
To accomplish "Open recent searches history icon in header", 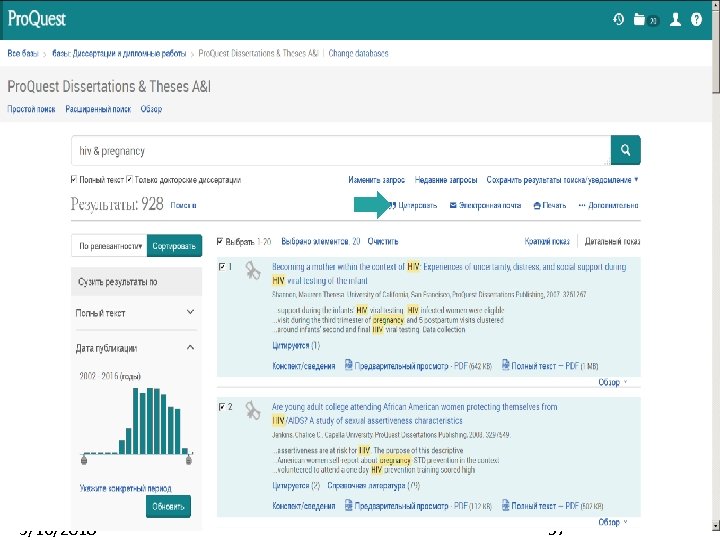I will [x=618, y=19].
